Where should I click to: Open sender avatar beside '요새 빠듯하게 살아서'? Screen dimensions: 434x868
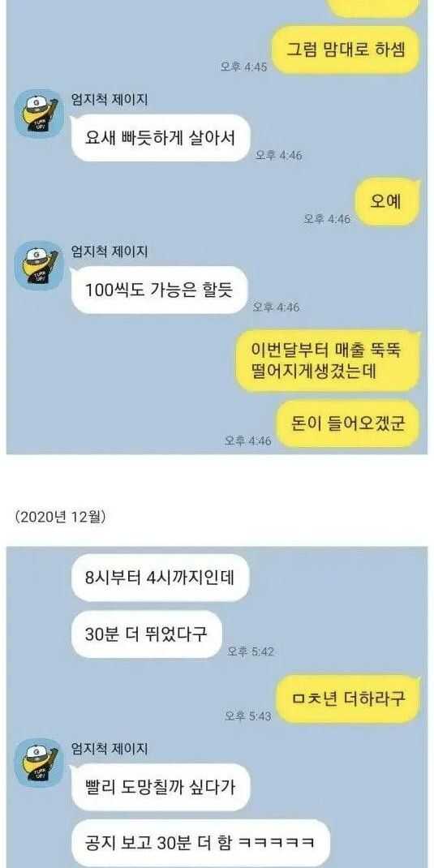(38, 114)
